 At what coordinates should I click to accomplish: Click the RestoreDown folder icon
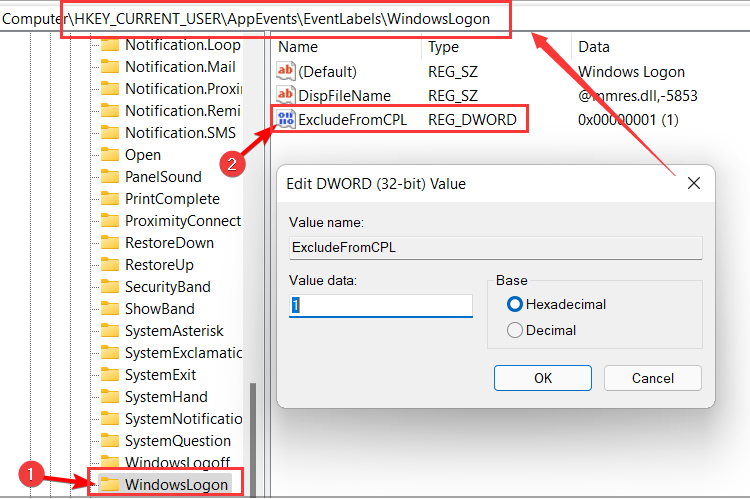coord(110,243)
